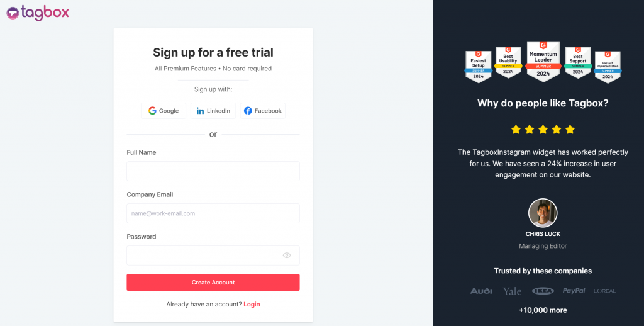This screenshot has height=326, width=644.
Task: Click the Fastest Implementation badge
Action: pos(608,67)
